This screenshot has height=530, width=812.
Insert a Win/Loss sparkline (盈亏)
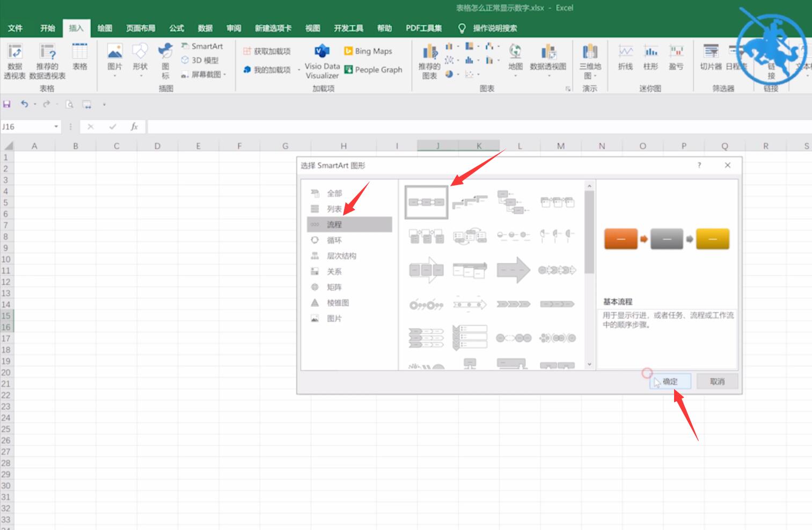tap(676, 57)
